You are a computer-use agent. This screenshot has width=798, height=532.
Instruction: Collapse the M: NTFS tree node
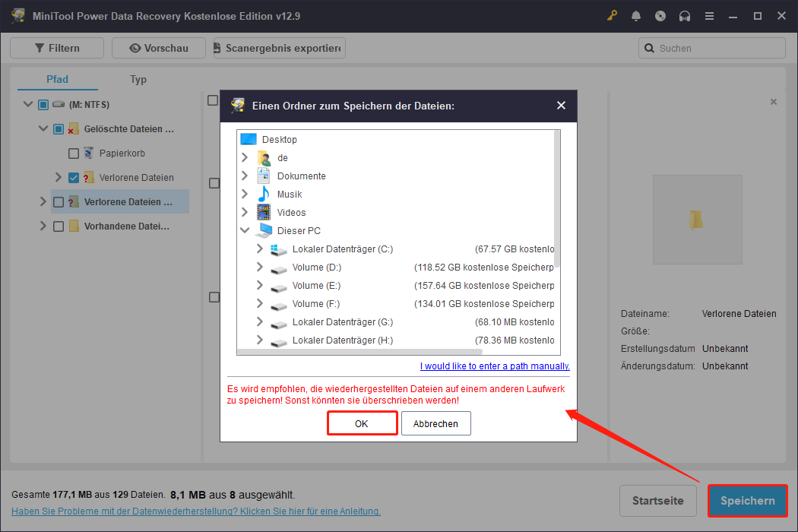[28, 104]
